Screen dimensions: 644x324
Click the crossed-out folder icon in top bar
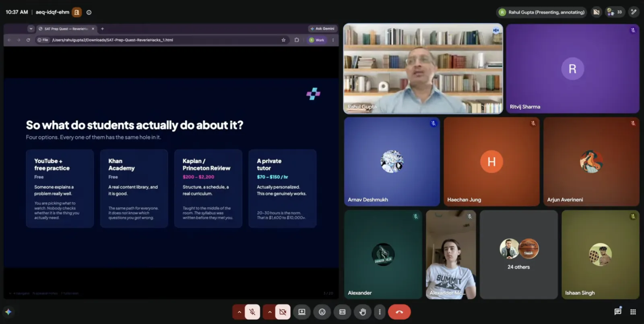click(x=597, y=12)
